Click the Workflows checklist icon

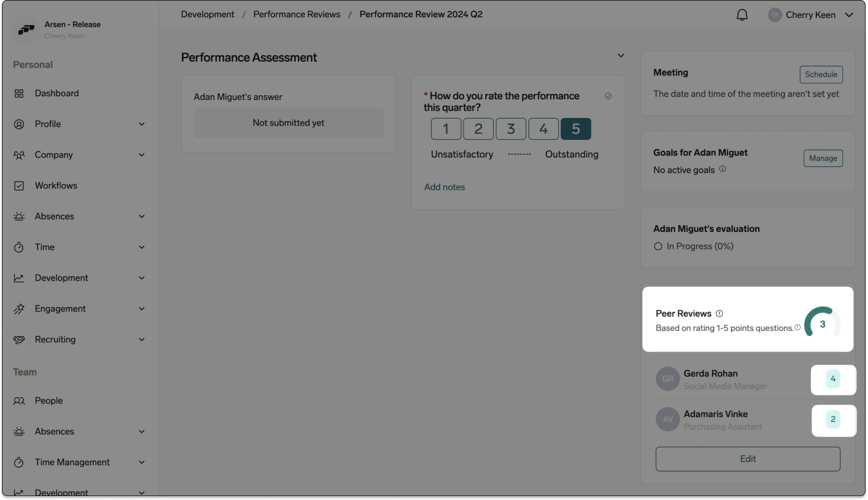pyautogui.click(x=19, y=186)
